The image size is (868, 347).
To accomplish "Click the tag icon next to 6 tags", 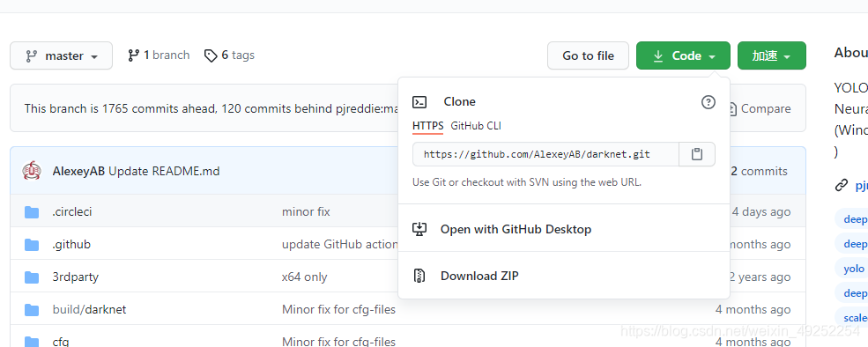I will click(x=211, y=55).
